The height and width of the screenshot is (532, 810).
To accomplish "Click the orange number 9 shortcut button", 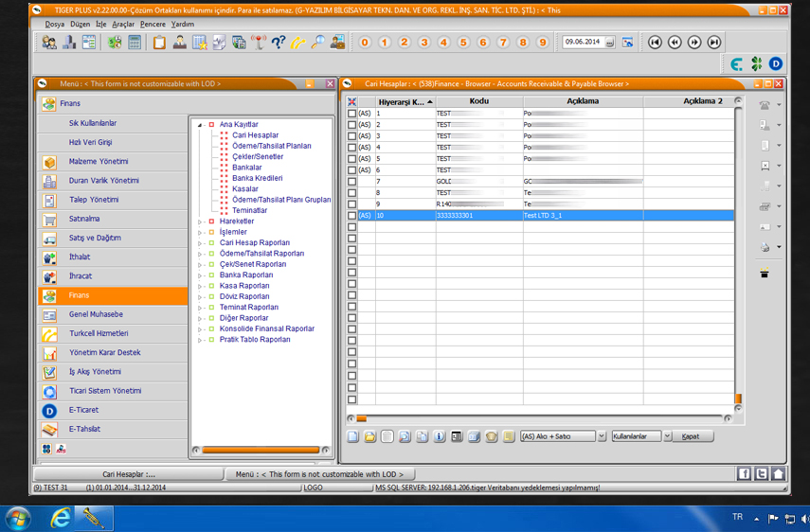I will coord(543,43).
